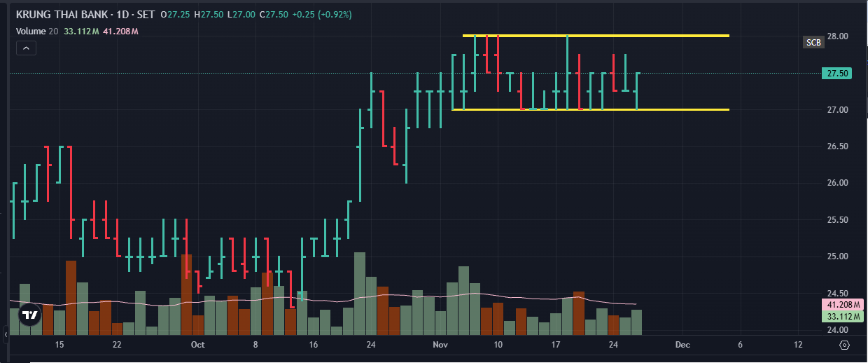Click the current price label 27.50

(838, 73)
